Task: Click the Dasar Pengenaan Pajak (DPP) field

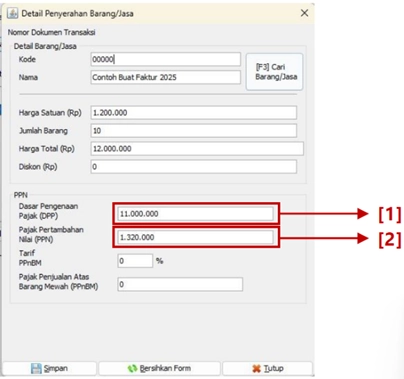Action: point(195,214)
